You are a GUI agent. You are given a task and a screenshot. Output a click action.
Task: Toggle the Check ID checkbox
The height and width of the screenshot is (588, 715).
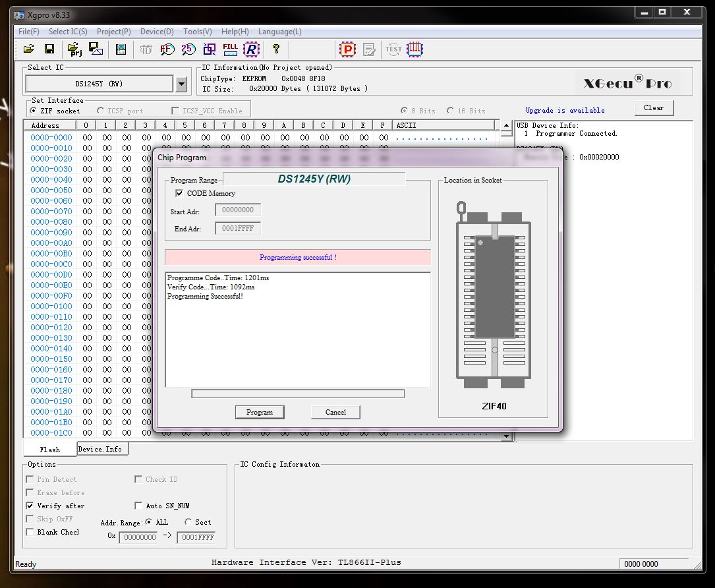coord(138,479)
